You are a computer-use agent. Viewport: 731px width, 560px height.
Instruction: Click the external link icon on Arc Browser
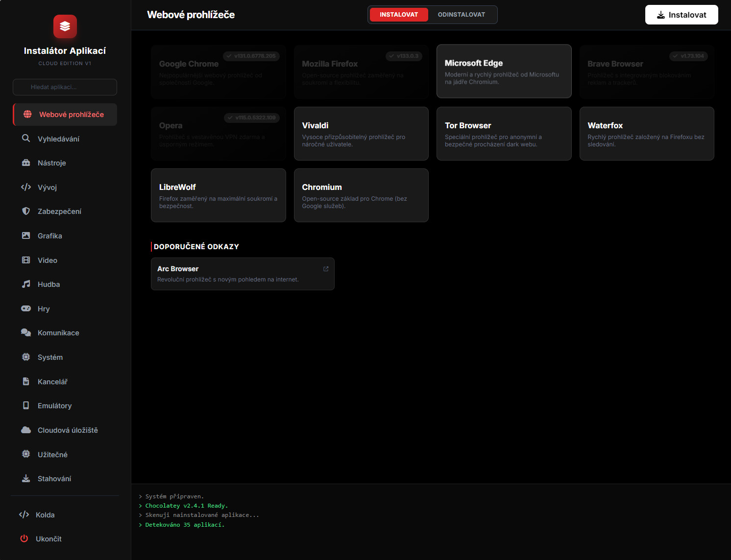pos(326,269)
